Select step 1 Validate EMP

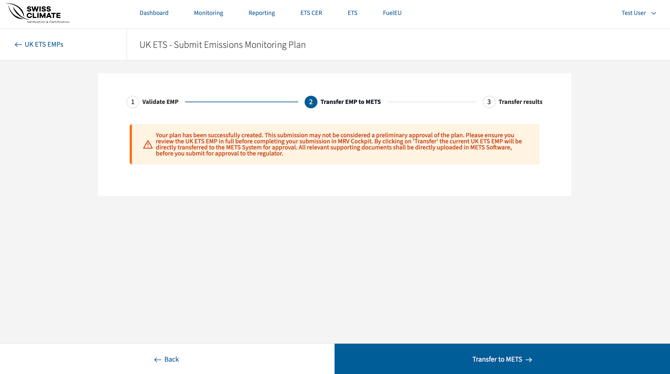pos(153,102)
